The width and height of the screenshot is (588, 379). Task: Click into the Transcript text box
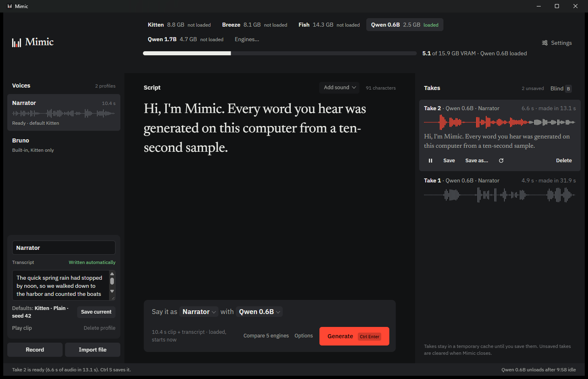point(61,286)
